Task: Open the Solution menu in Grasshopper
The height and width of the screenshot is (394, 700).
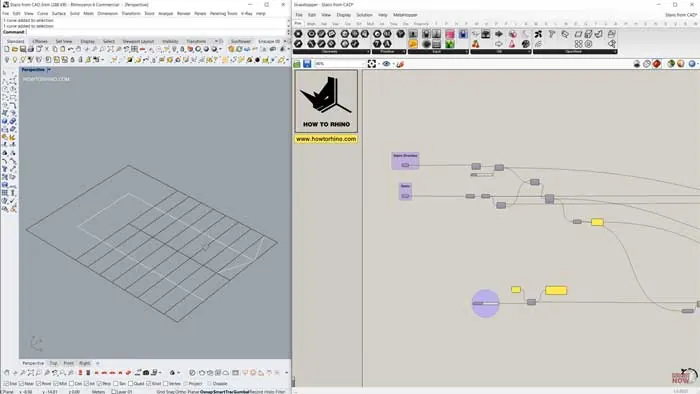Action: 364,15
